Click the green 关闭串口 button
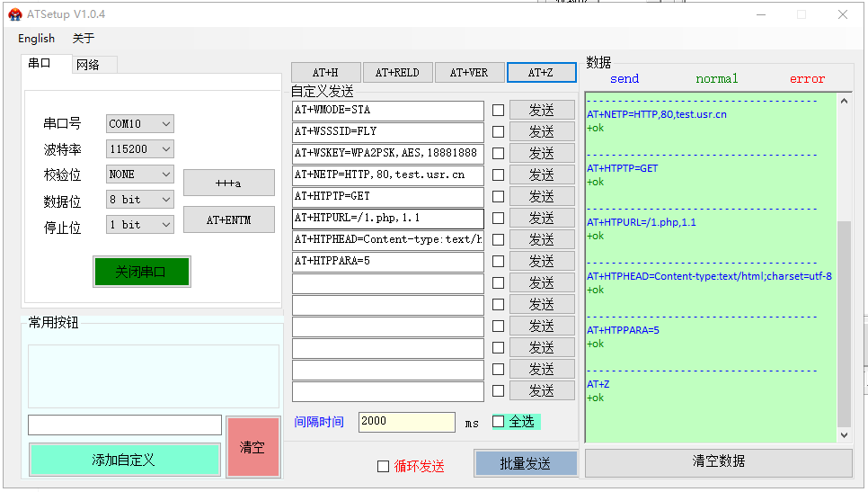Screen dimensions: 868x492 [x=141, y=272]
